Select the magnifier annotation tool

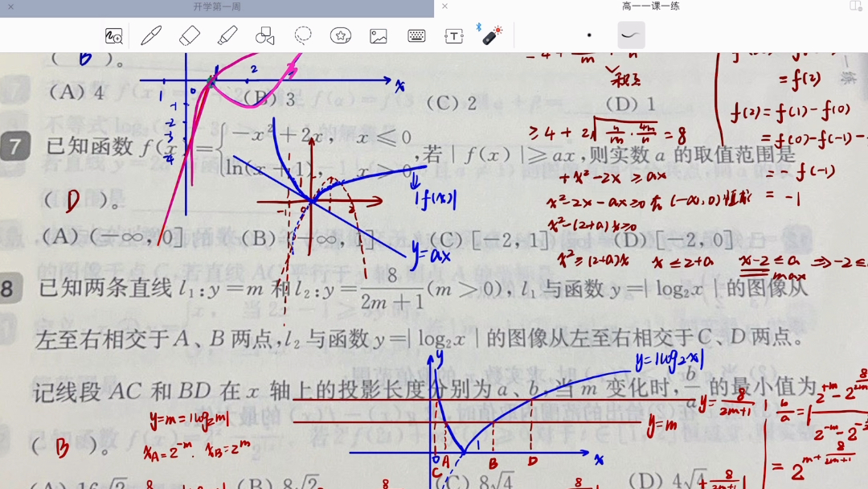click(x=112, y=35)
